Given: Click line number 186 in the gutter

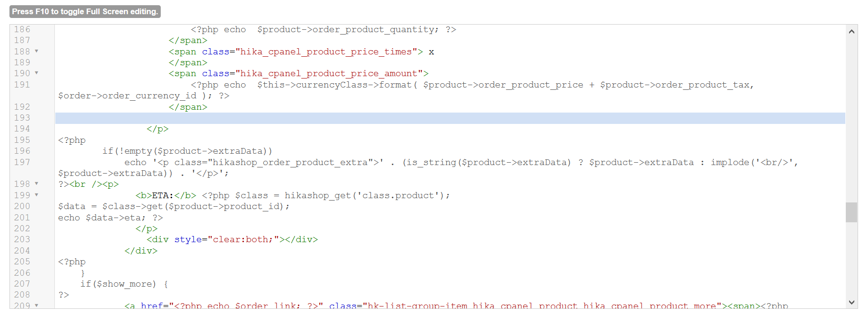Looking at the screenshot, I should pos(22,29).
